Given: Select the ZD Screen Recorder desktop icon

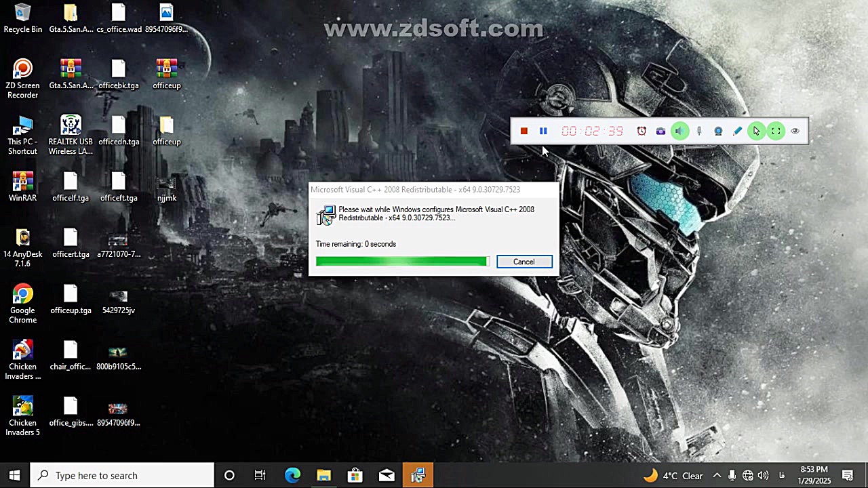Looking at the screenshot, I should [x=22, y=79].
